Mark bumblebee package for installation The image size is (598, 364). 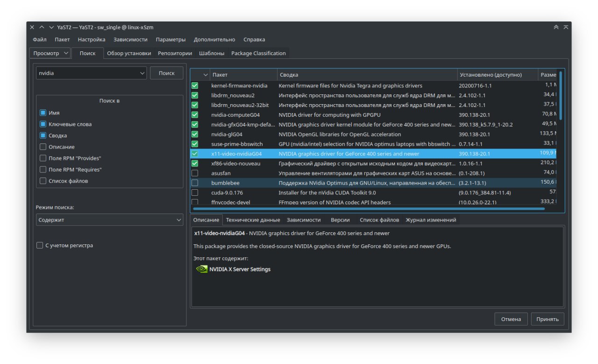click(195, 183)
